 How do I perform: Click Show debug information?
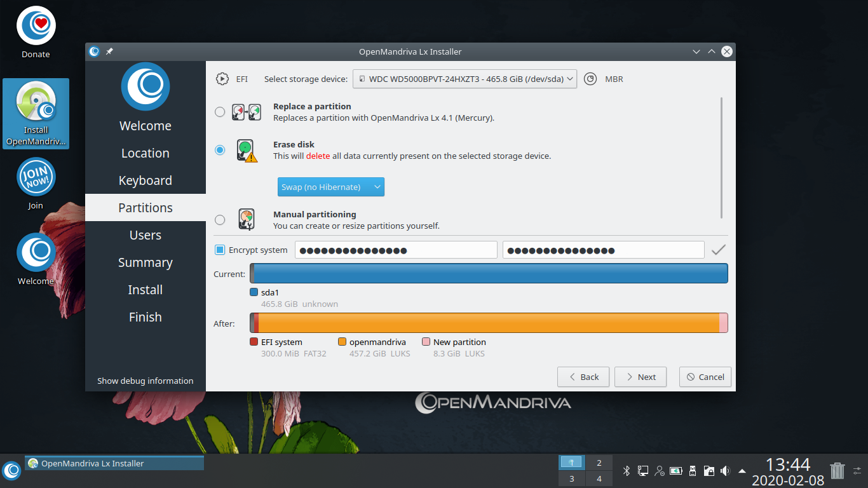(x=146, y=381)
